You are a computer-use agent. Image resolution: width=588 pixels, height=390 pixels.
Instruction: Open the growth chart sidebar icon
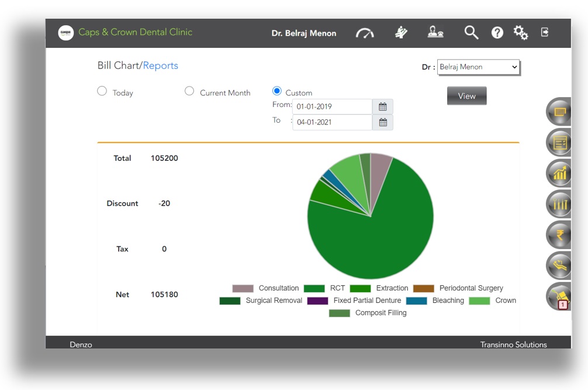click(560, 173)
